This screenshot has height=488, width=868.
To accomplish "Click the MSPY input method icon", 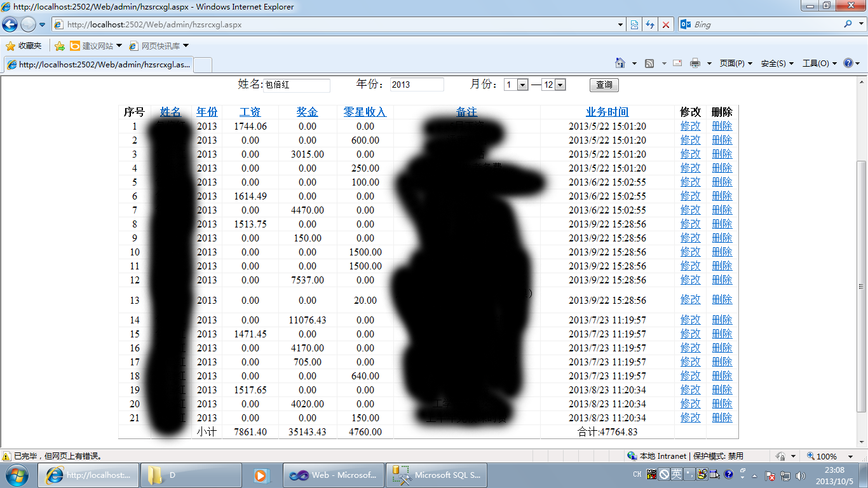I will tap(651, 475).
